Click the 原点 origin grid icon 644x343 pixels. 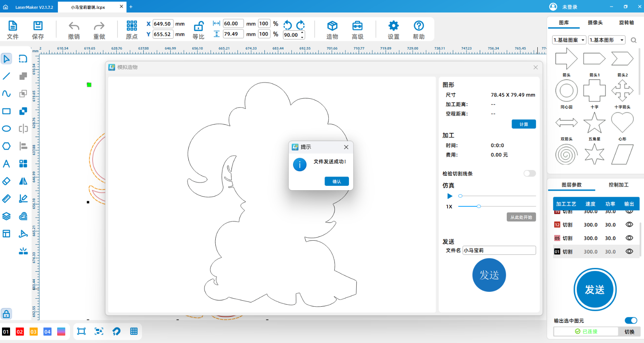(132, 26)
